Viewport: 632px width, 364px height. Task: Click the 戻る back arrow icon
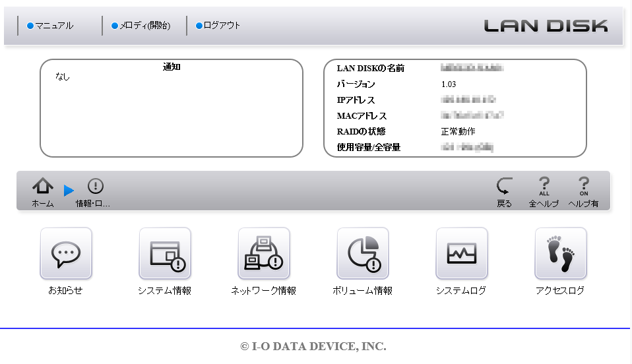tap(504, 186)
